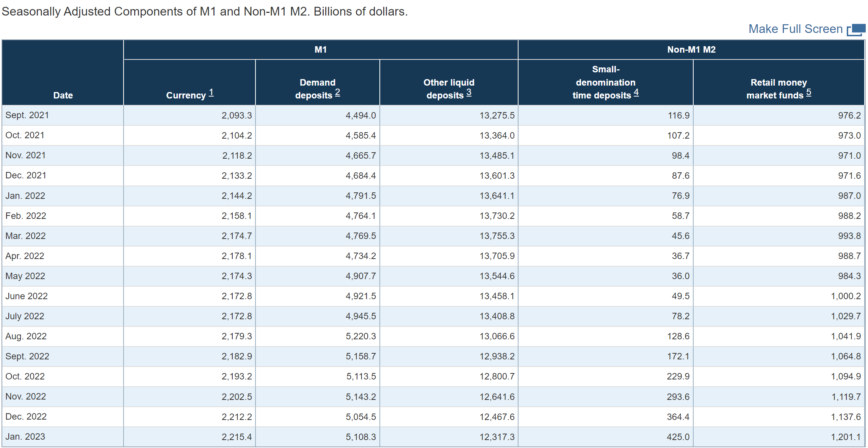Select the Jan. 2023 row label
Screen dimensions: 868x448
coord(25,437)
